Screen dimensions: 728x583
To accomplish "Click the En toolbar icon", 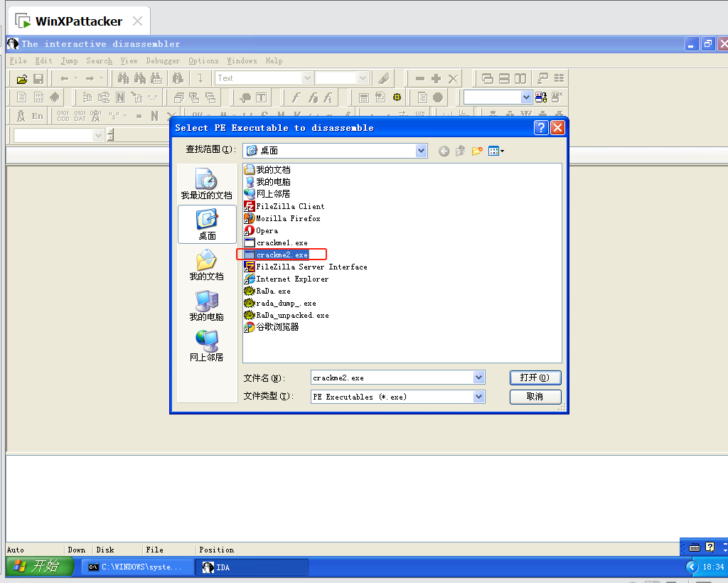I will tap(38, 116).
